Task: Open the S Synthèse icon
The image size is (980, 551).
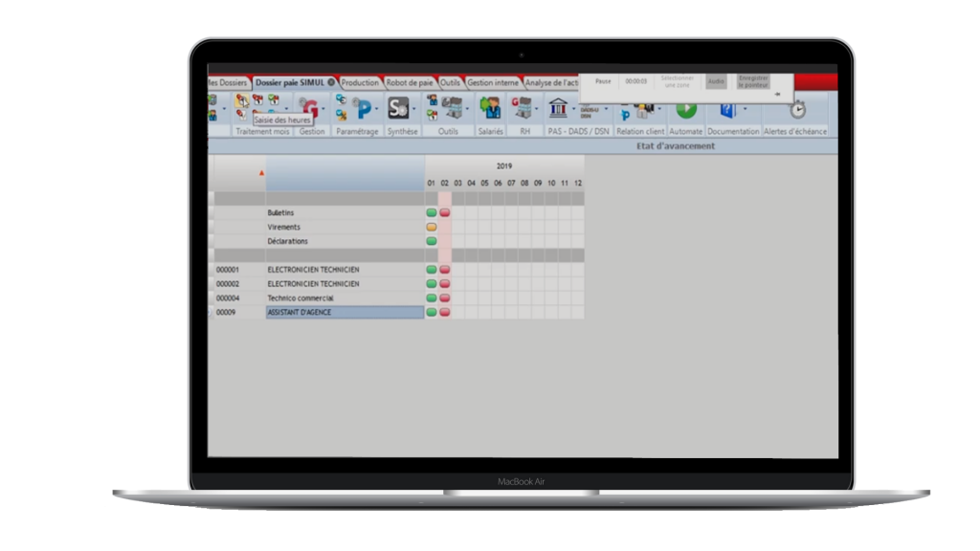Action: point(398,108)
